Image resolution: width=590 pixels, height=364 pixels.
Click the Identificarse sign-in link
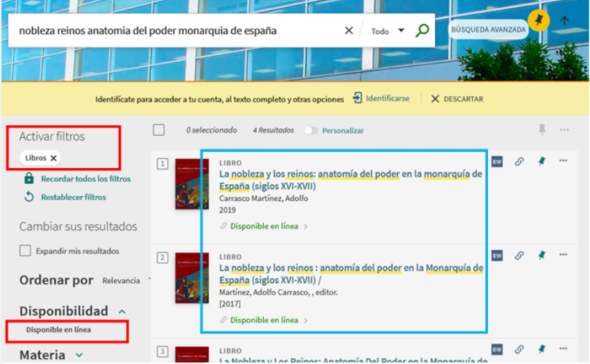[381, 98]
